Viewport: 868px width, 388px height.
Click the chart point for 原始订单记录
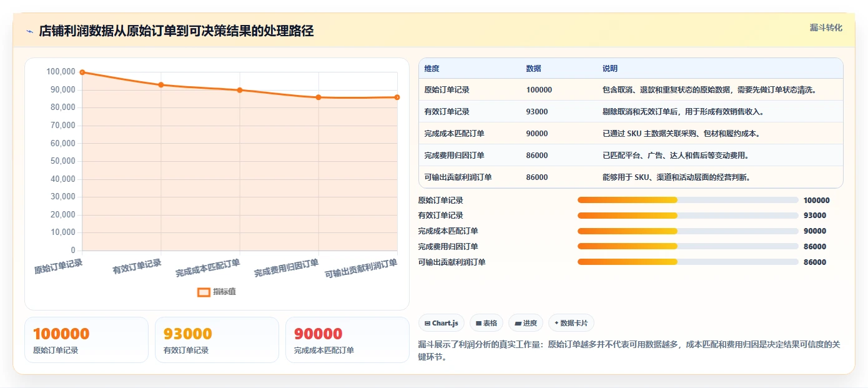point(82,72)
